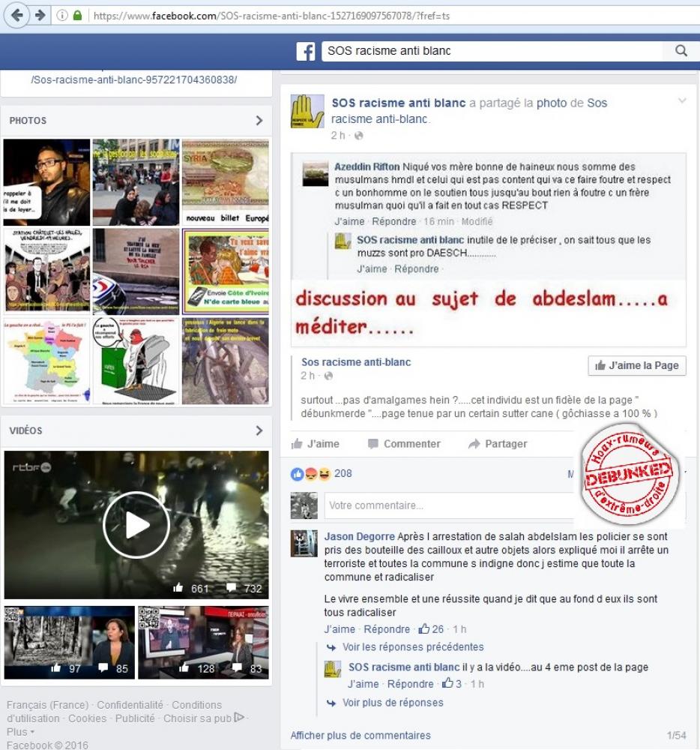This screenshot has width=700, height=750.
Task: Click Répondre under the vidéo reply
Action: pyautogui.click(x=411, y=684)
